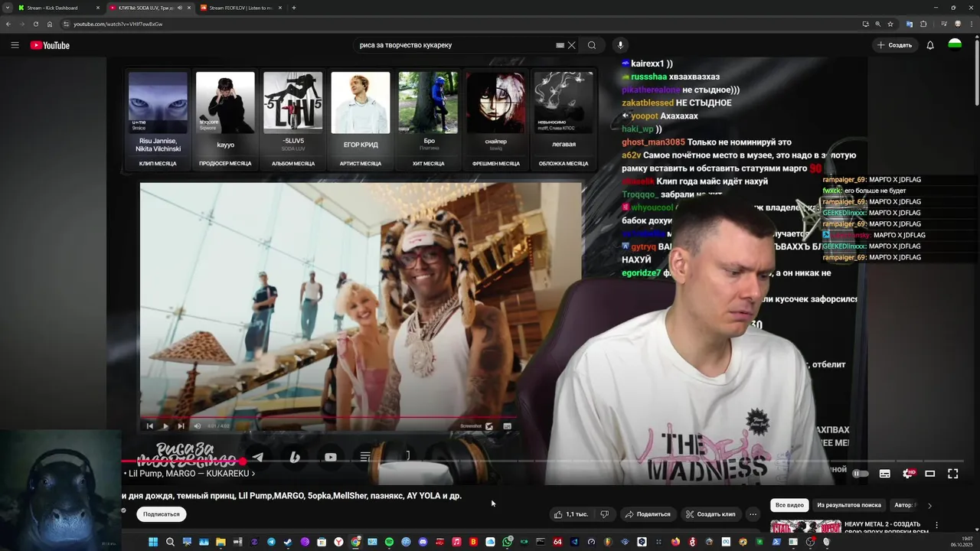
Task: Click the Поделиться button
Action: [x=648, y=514]
